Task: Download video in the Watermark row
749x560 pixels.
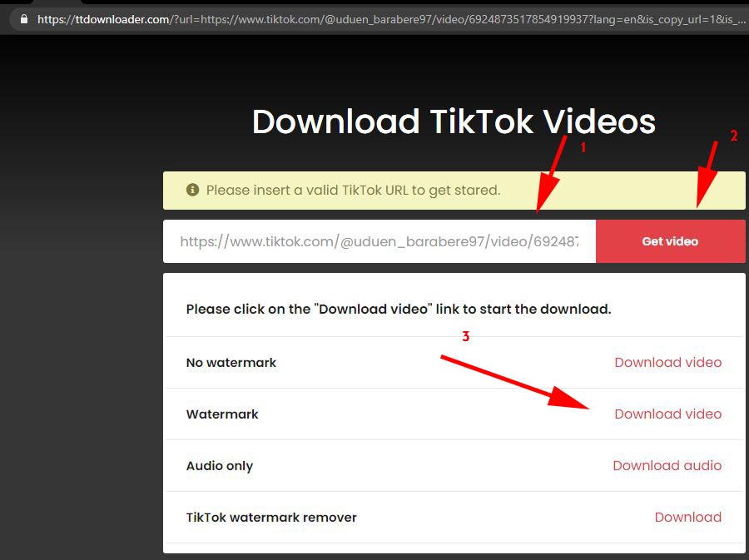Action: (x=667, y=414)
